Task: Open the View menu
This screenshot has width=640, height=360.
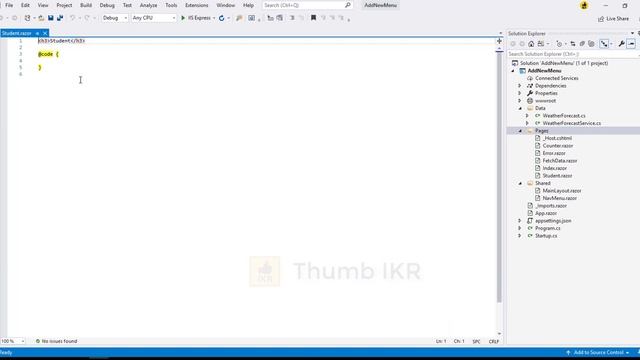Action: (43, 5)
